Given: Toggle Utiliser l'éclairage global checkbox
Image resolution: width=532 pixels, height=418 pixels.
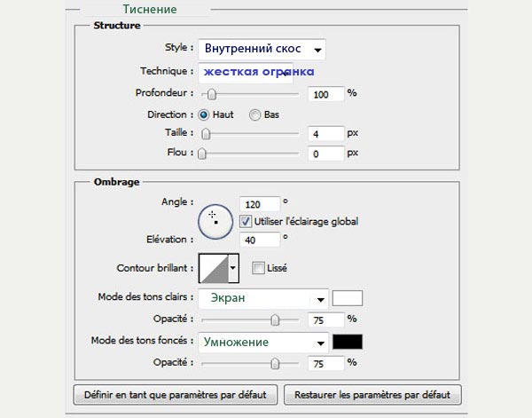Looking at the screenshot, I should point(246,222).
